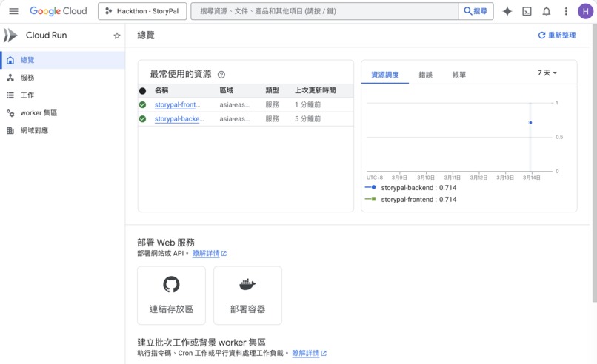Click the blue data point on chart
This screenshot has width=597, height=364.
click(x=530, y=123)
